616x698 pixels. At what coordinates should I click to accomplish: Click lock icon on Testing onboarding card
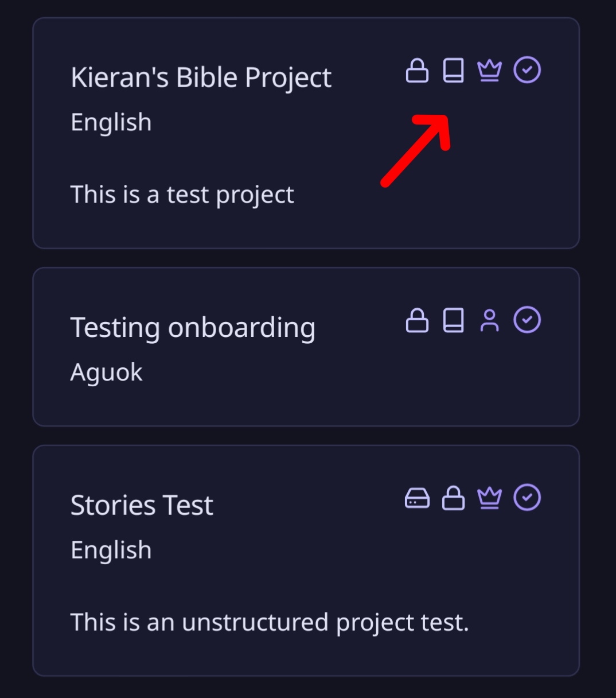click(x=417, y=320)
